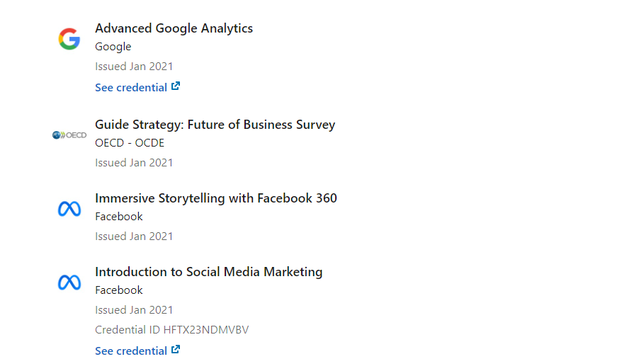Click external link icon under Google Analytics
The height and width of the screenshot is (359, 644).
coord(176,86)
